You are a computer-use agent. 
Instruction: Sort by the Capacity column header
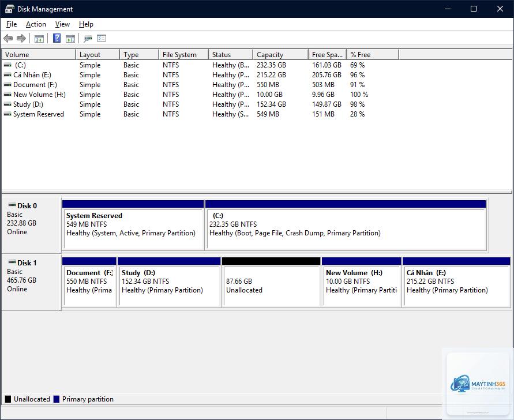(x=280, y=54)
